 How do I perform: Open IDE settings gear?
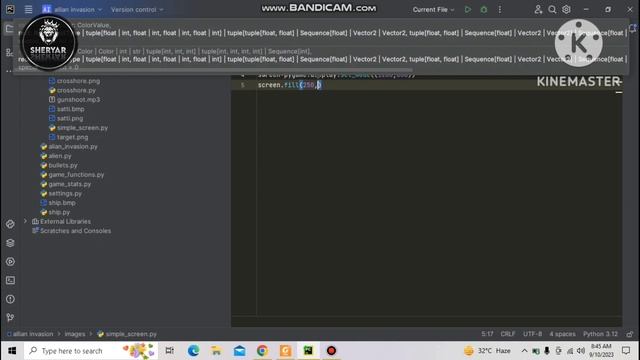click(566, 9)
